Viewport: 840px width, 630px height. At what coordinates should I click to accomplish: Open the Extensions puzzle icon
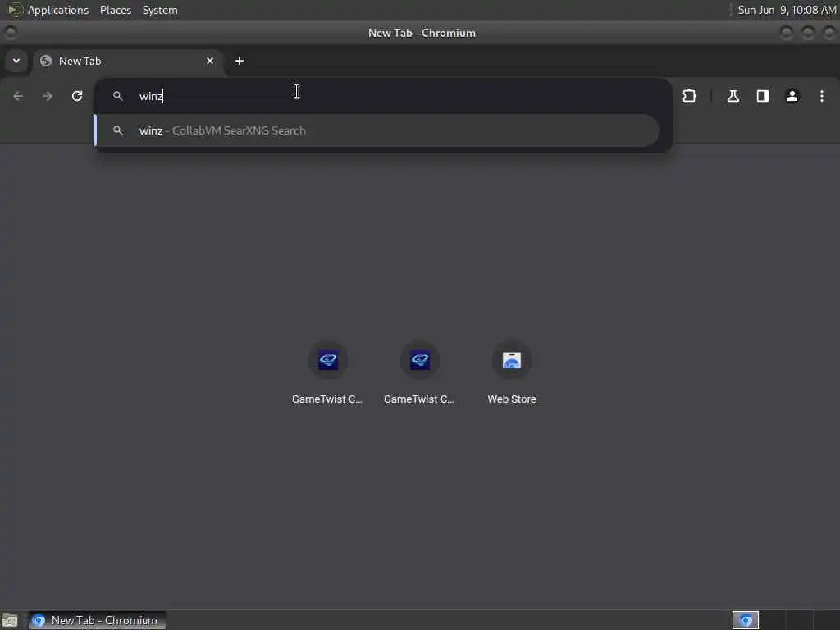689,96
